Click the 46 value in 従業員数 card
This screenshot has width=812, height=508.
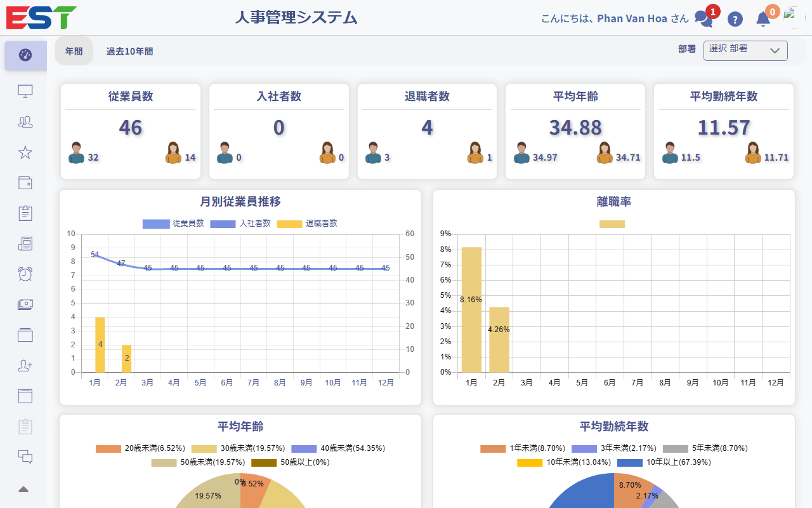131,128
